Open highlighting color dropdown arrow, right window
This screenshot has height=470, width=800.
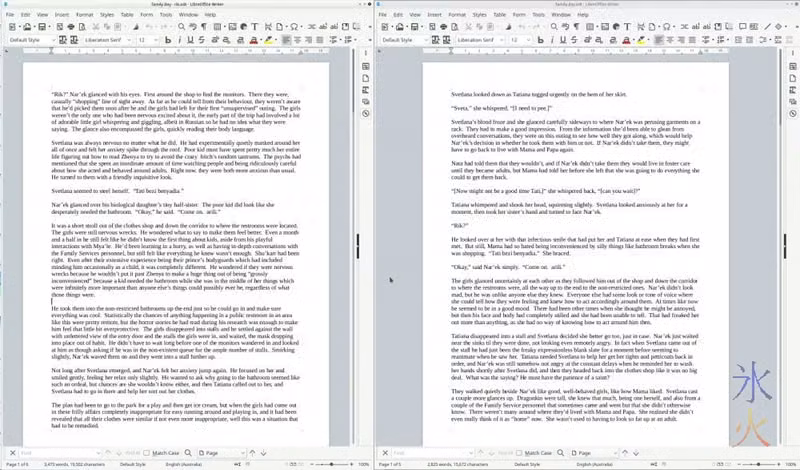pyautogui.click(x=648, y=40)
